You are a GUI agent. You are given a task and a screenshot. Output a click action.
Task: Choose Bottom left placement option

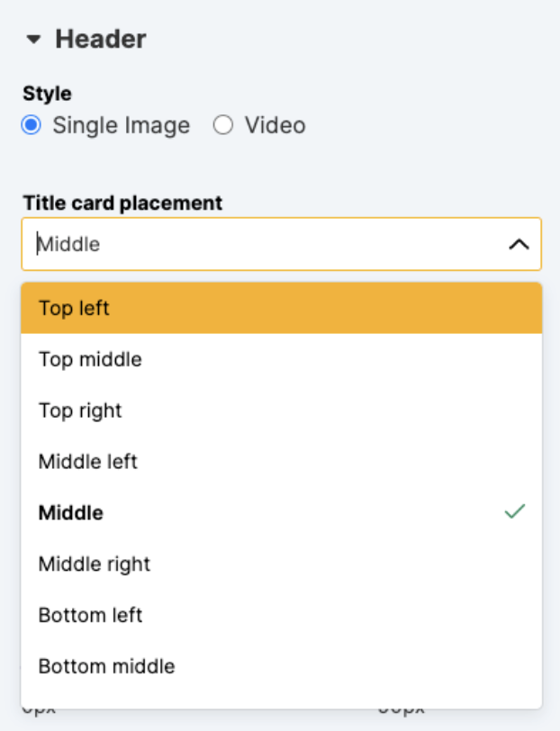90,616
